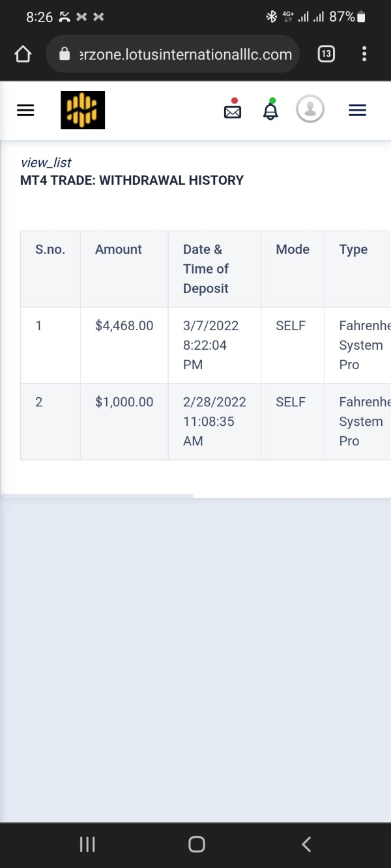Tap the Mode column header
Image resolution: width=391 pixels, height=868 pixels.
(293, 249)
